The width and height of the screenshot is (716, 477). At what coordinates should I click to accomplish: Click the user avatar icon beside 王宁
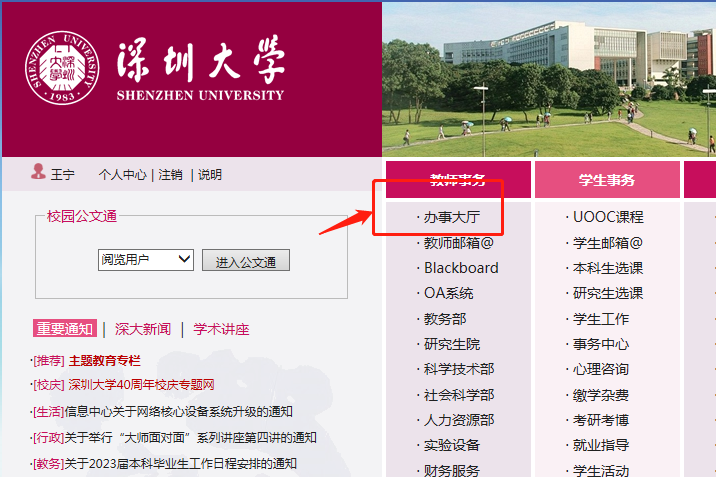click(38, 173)
